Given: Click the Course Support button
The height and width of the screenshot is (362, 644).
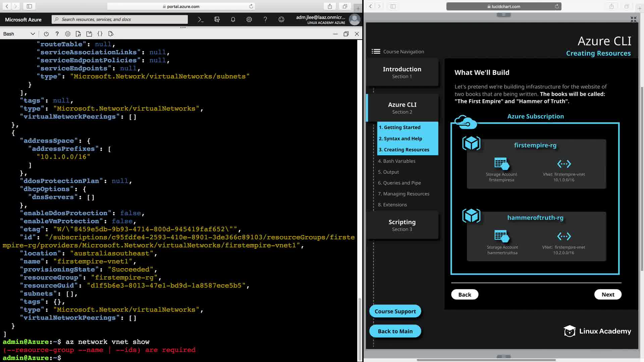Looking at the screenshot, I should [395, 311].
